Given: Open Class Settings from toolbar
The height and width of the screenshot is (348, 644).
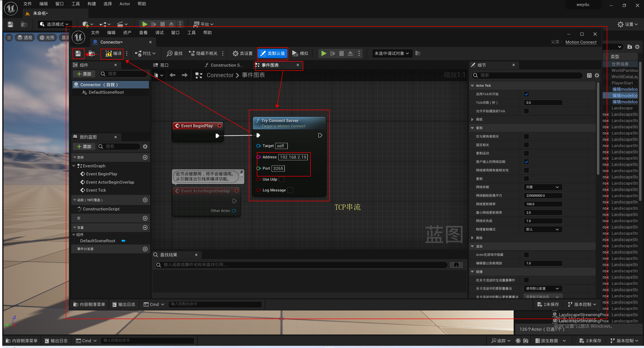Looking at the screenshot, I should point(243,53).
